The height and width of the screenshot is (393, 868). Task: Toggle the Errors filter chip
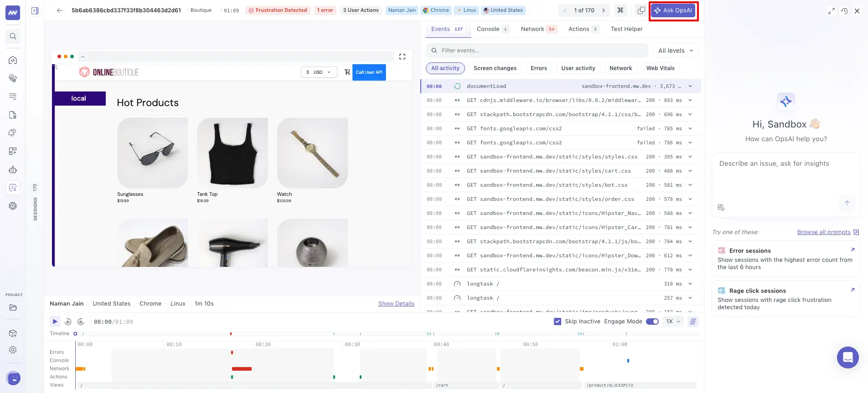click(x=539, y=68)
